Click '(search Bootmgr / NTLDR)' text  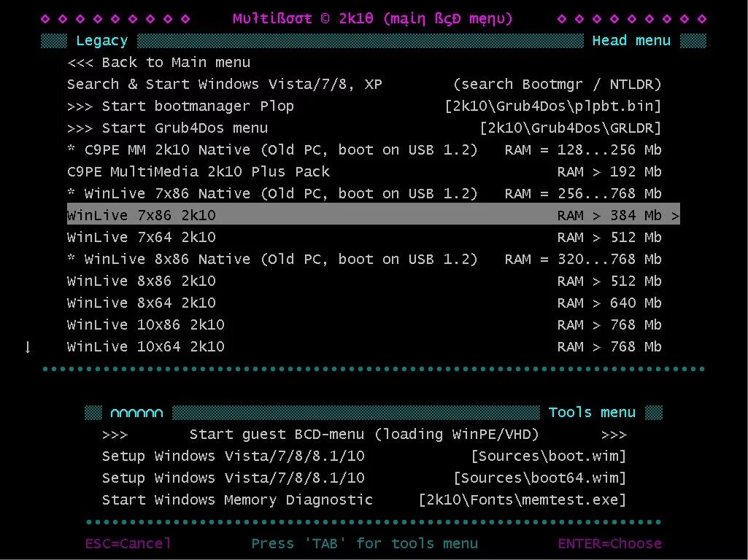point(558,85)
